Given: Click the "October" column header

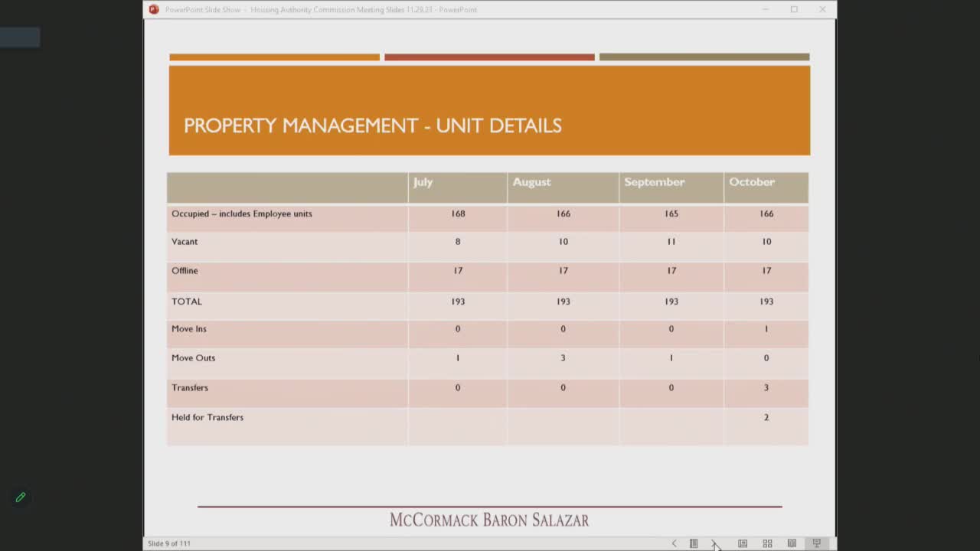Looking at the screenshot, I should 752,182.
